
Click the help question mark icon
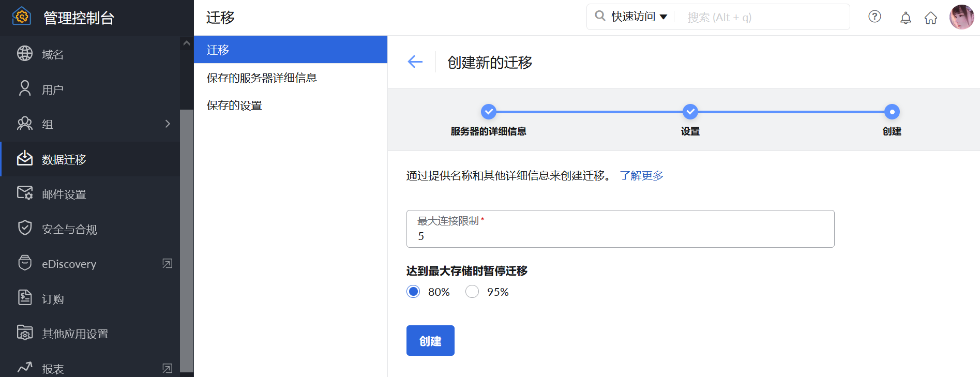coord(875,17)
